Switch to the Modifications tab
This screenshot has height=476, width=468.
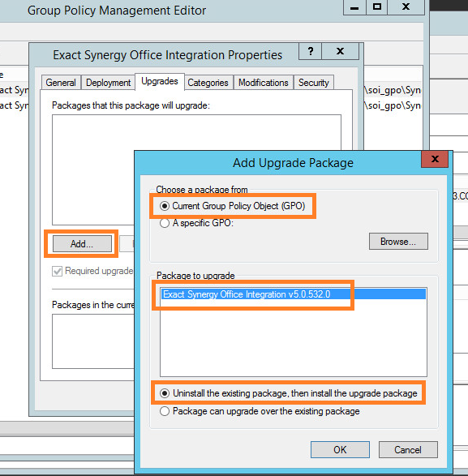click(264, 83)
